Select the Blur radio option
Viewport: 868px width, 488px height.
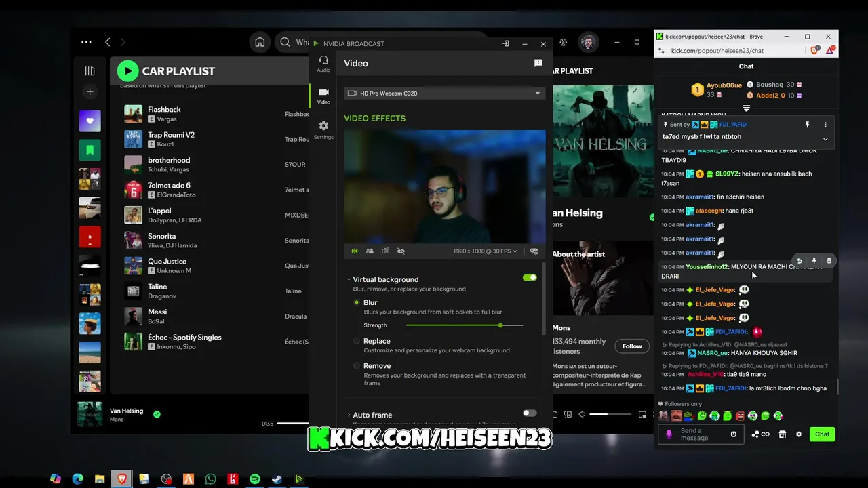tap(357, 302)
